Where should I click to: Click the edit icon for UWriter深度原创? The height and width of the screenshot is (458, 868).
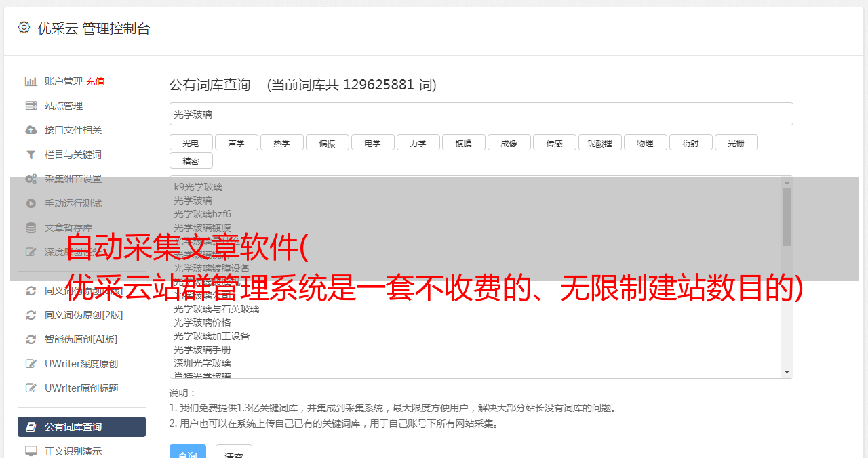point(31,364)
